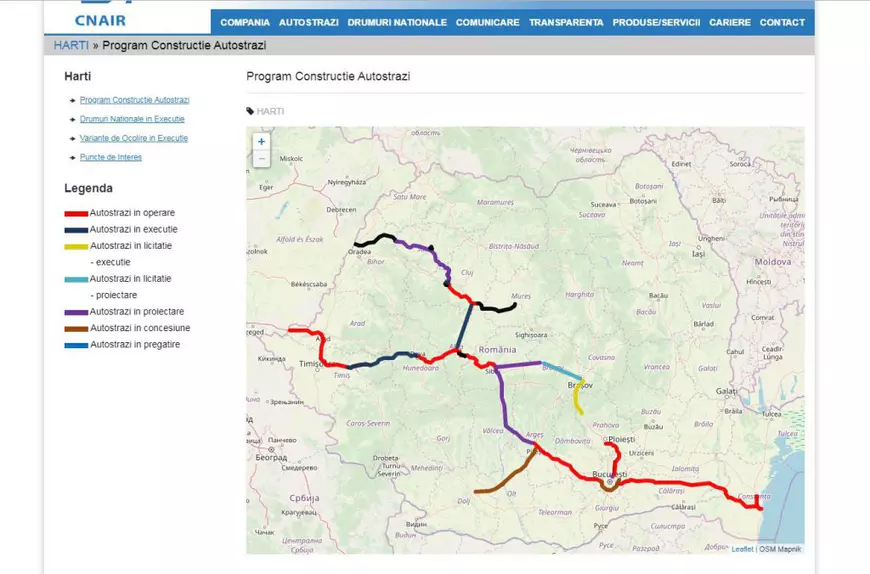Click the HARTI tag link
The width and height of the screenshot is (870, 574).
(270, 111)
